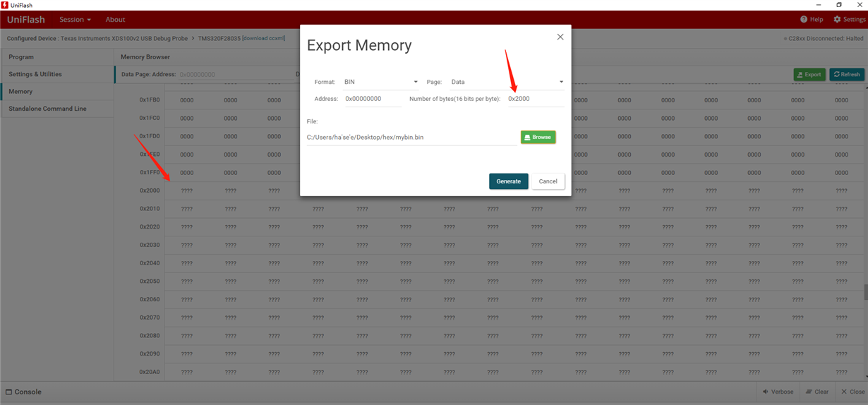Image resolution: width=868 pixels, height=405 pixels.
Task: Click first 0000 cell in row 0x1FB0
Action: coord(187,100)
